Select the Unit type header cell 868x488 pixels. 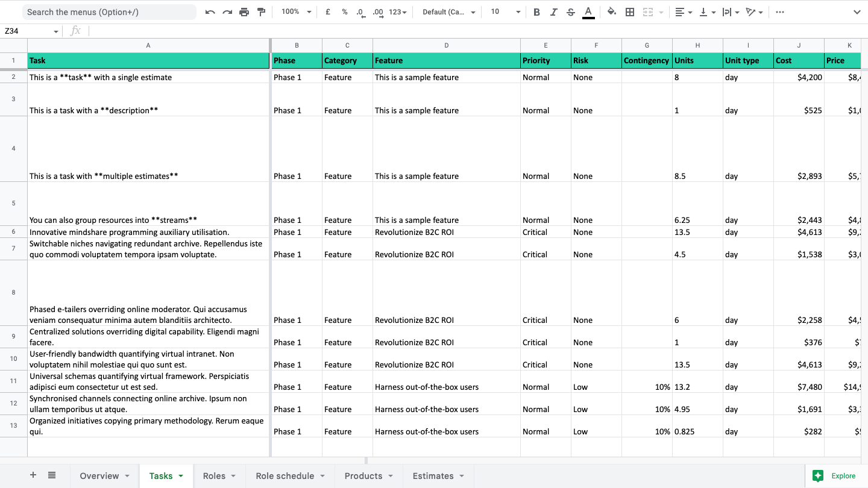click(748, 60)
